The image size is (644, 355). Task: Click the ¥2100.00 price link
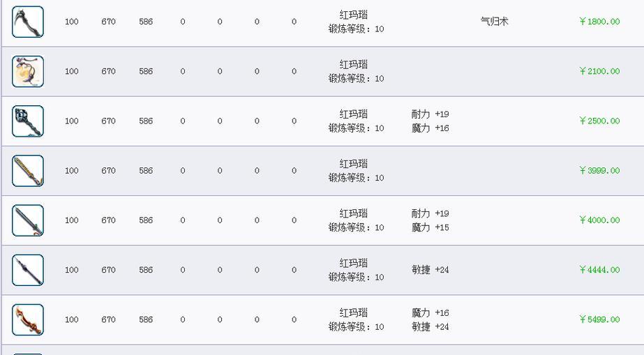point(599,71)
